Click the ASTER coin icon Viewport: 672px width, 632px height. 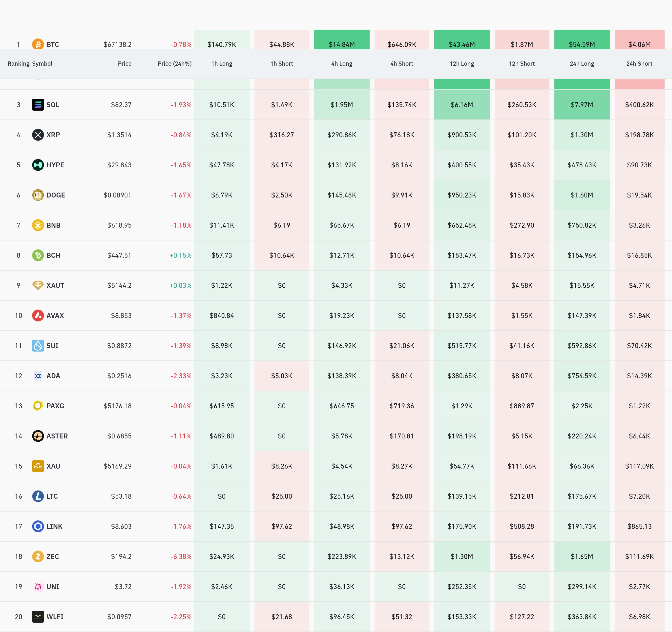coord(38,436)
